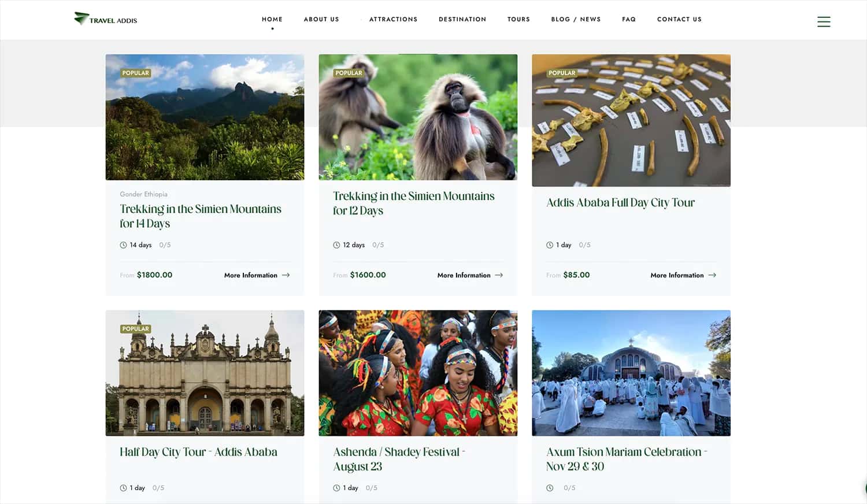Click More Information for the 12 Days trek

pos(464,275)
